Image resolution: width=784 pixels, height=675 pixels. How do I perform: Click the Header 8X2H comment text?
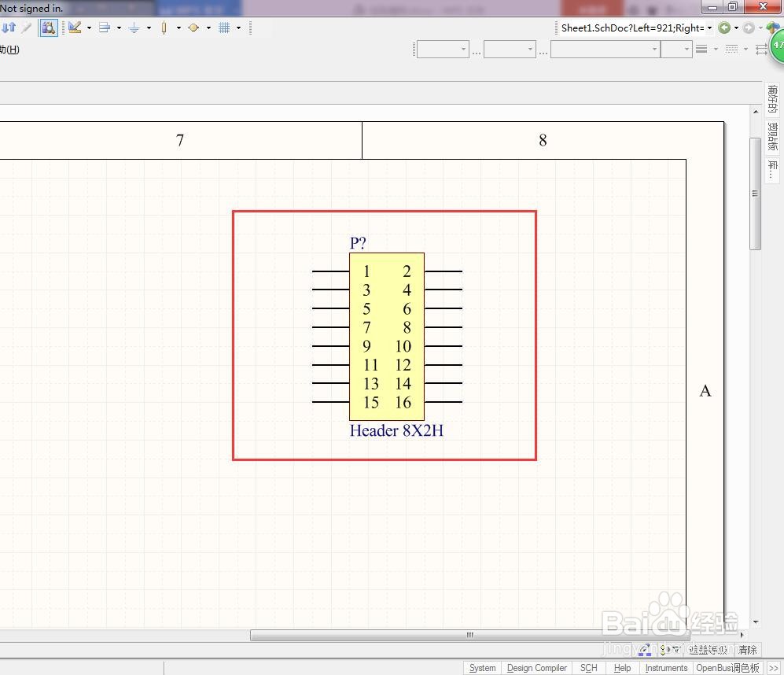click(x=396, y=431)
